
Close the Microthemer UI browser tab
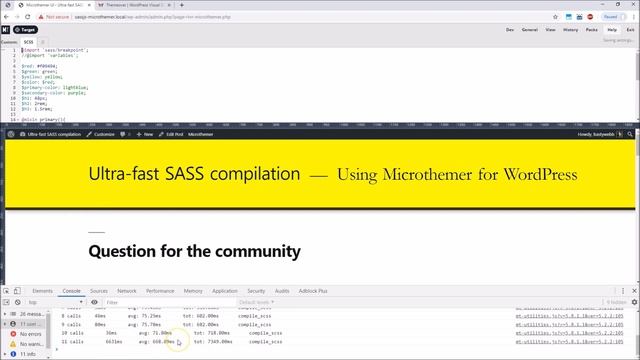[x=89, y=5]
